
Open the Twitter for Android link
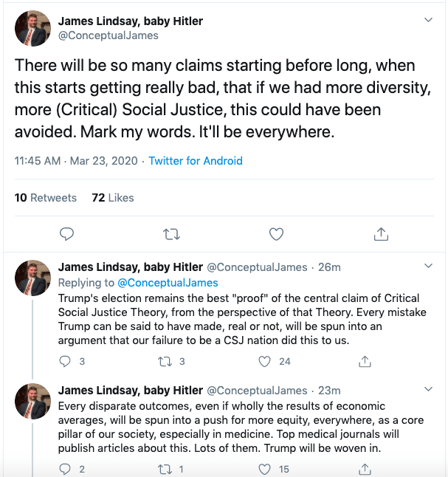pos(196,160)
